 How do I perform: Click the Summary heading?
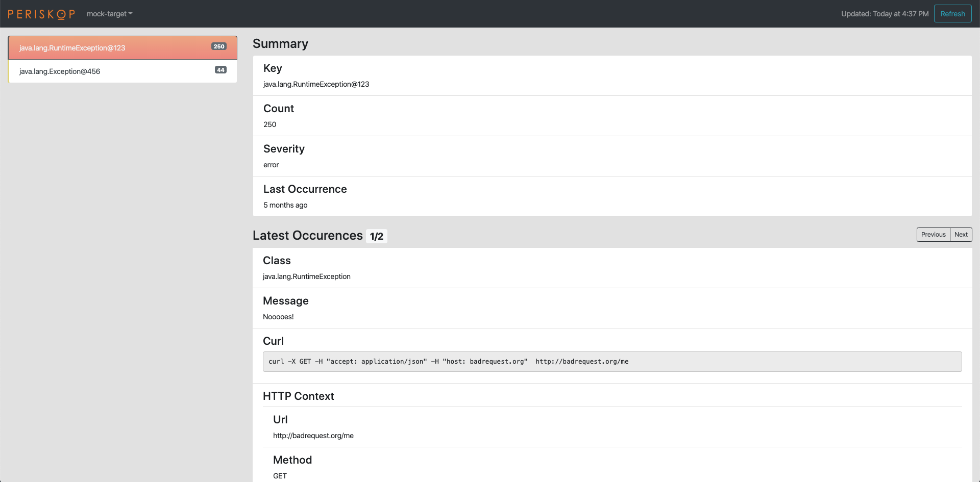pos(280,44)
